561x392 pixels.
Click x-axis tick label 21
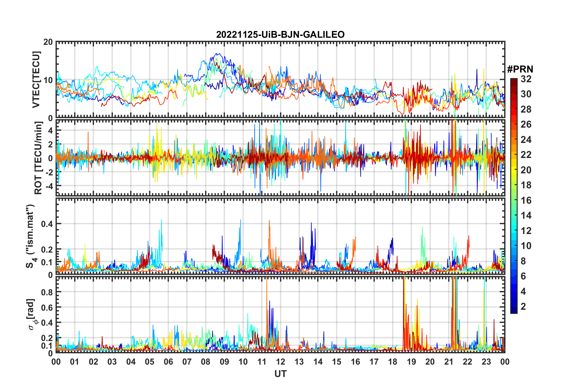coord(449,362)
